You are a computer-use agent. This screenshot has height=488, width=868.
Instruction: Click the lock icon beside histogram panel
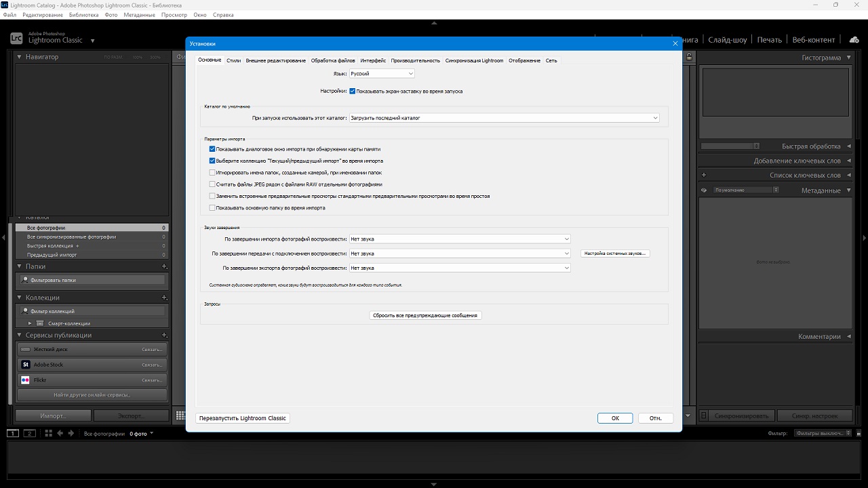coord(690,57)
